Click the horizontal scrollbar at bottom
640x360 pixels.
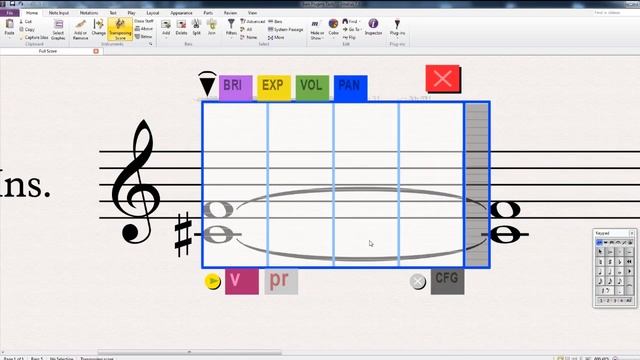[x=189, y=352]
